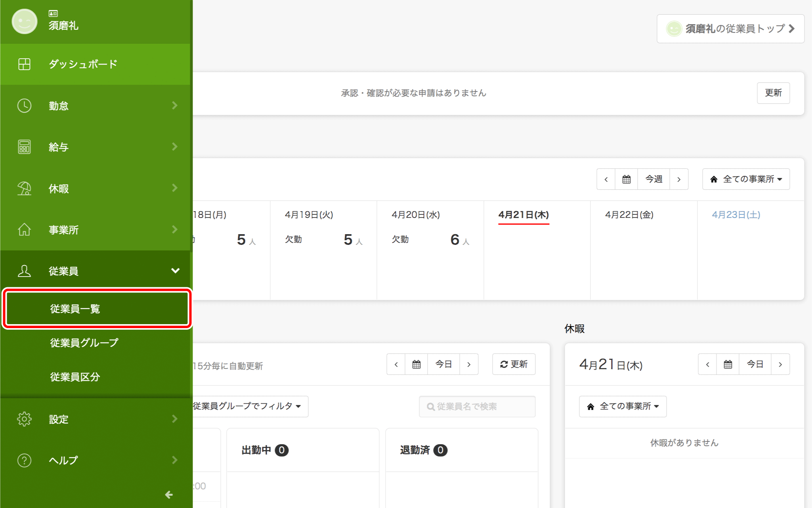
Task: Open 須磨礼の従業員トップ link
Action: click(x=730, y=29)
